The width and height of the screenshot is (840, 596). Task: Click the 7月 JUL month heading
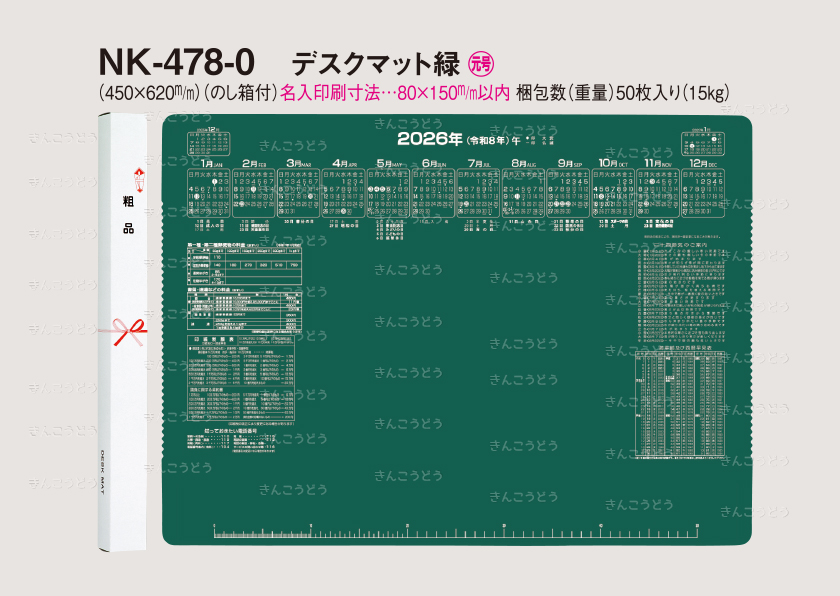point(479,163)
